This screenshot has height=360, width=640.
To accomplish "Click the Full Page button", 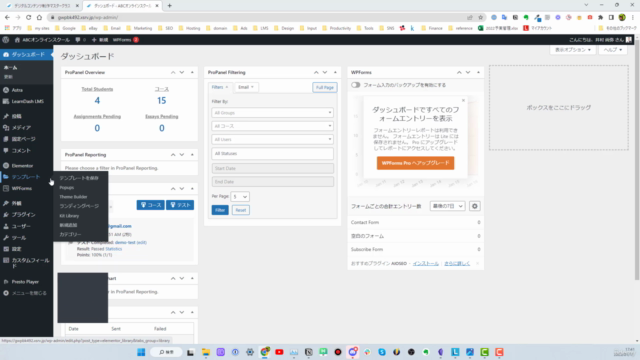I will (x=324, y=87).
